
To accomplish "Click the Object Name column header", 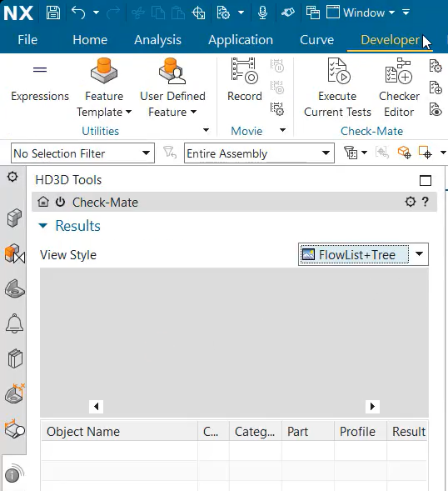I will tap(119, 431).
